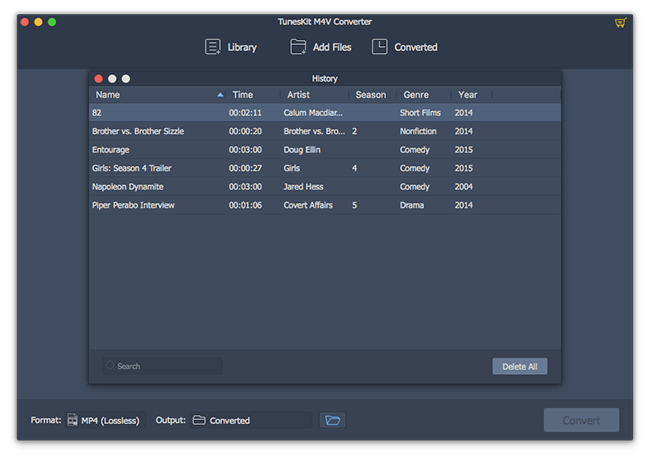Open the MP4 (Lossless) format selector
650x460 pixels.
click(106, 420)
